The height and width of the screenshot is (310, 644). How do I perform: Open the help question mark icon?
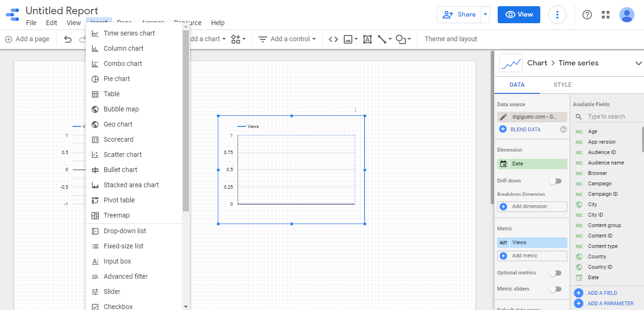(x=587, y=15)
